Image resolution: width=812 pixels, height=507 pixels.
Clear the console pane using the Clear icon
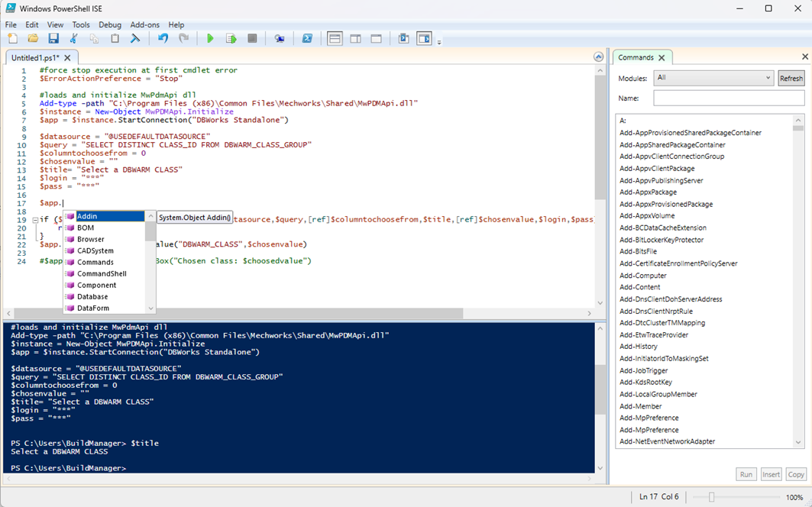(135, 39)
